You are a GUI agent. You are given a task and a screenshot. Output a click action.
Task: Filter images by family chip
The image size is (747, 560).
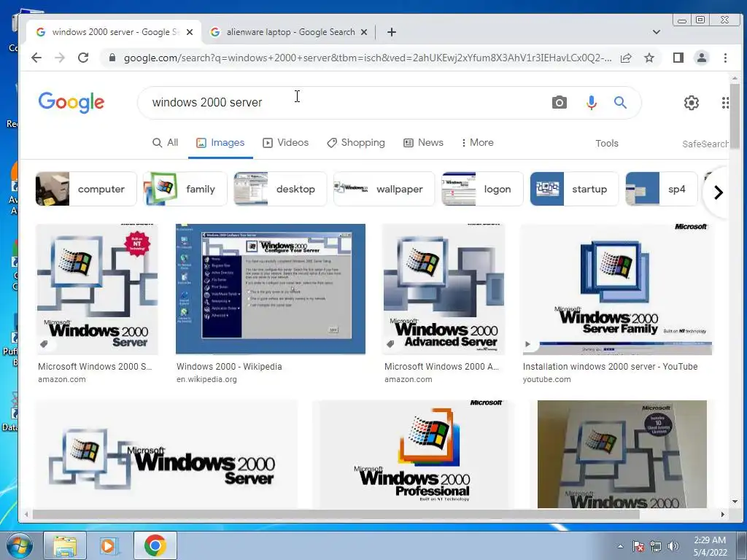click(185, 189)
